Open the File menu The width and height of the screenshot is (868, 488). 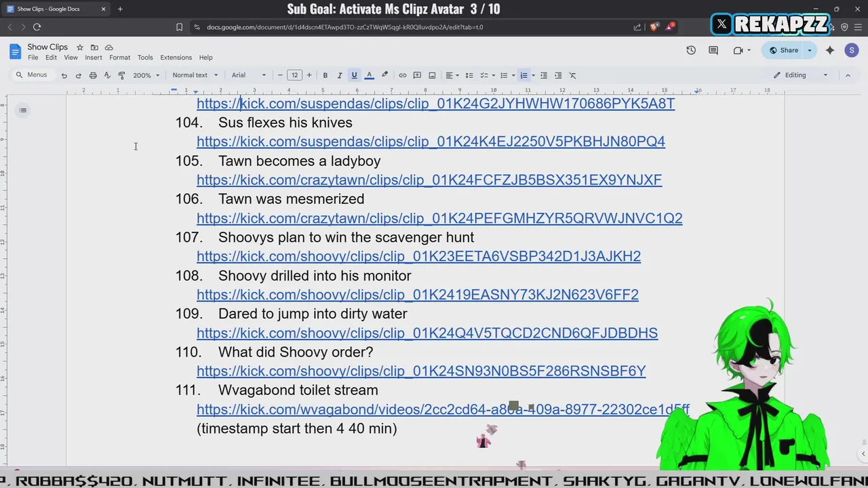(33, 58)
